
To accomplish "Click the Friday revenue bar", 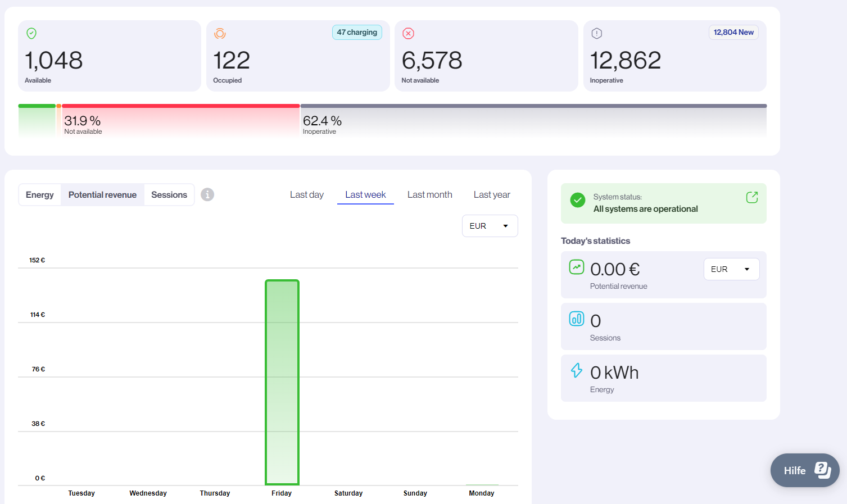I will (282, 382).
